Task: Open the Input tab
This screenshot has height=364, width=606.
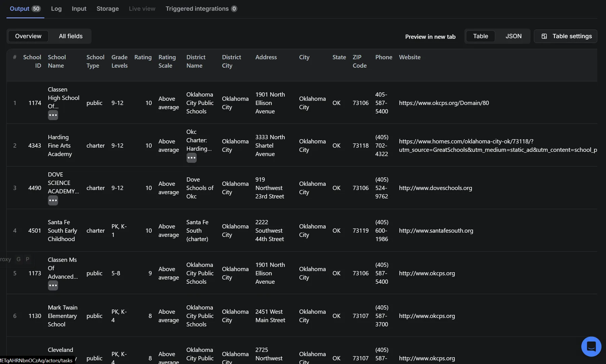Action: [x=79, y=9]
